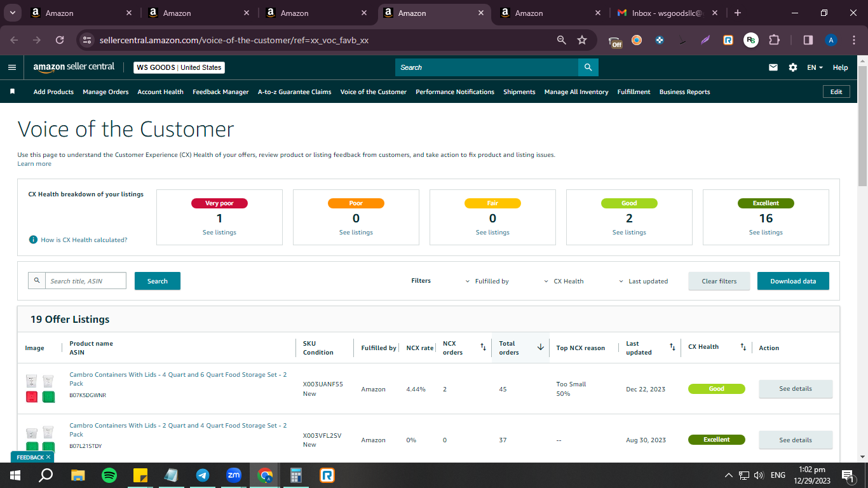
Task: View site information icon in the address bar
Action: point(88,40)
